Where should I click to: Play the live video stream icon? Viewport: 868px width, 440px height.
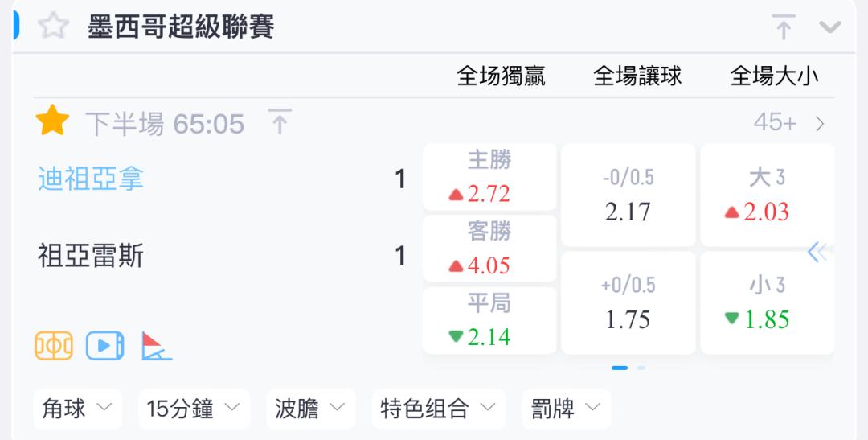104,346
